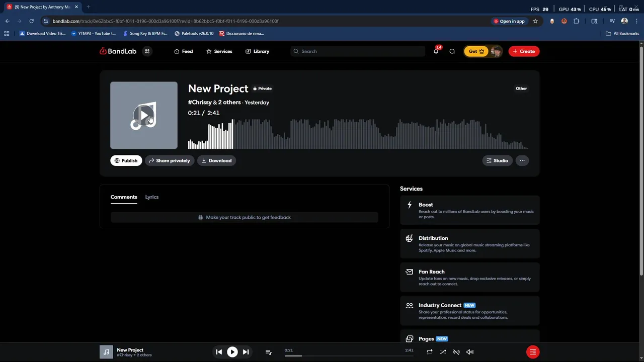Click the Get membership crown button
Screen dimensions: 644x362
point(476,51)
